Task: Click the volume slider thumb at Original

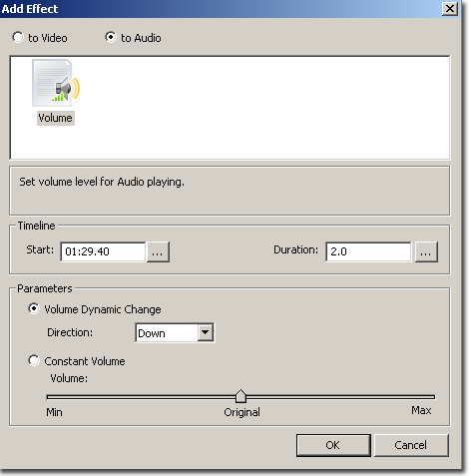Action: pyautogui.click(x=240, y=396)
